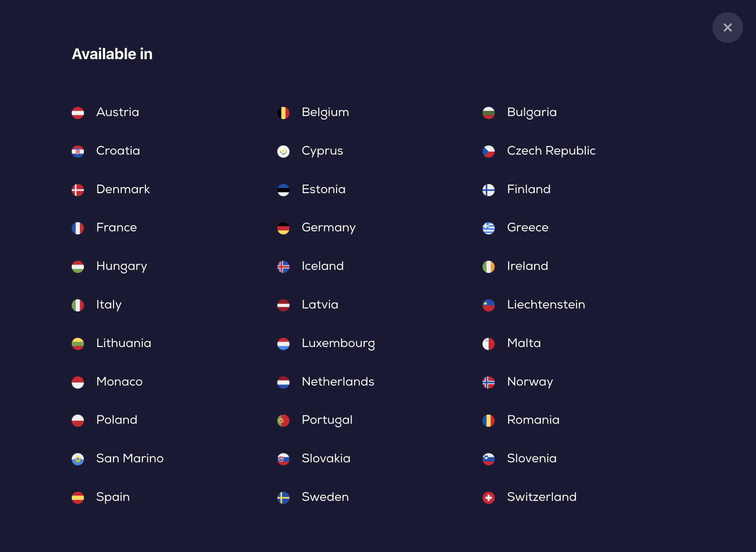Click the Cyprus flag icon
This screenshot has width=756, height=552.
283,152
